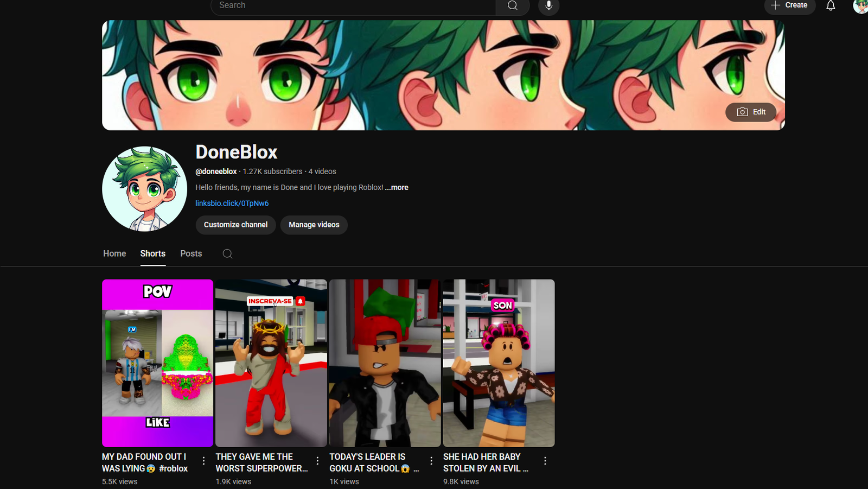This screenshot has height=489, width=868.
Task: Play the SON short thumbnail
Action: (x=499, y=363)
